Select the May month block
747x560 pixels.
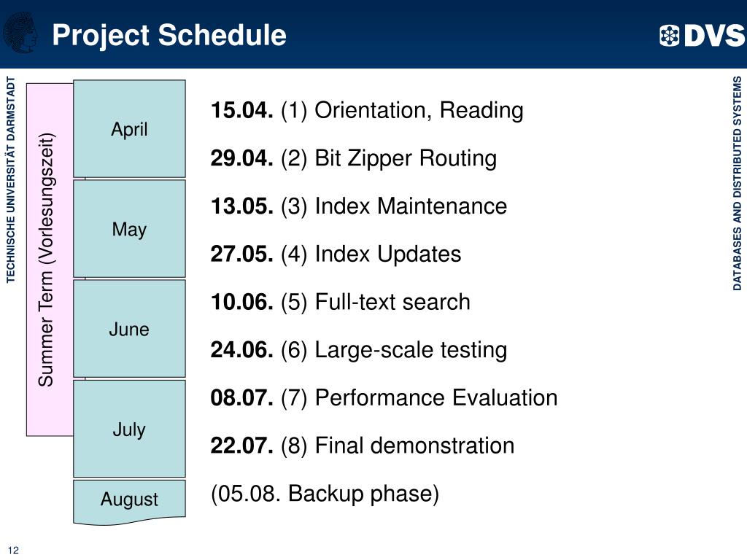coord(129,228)
